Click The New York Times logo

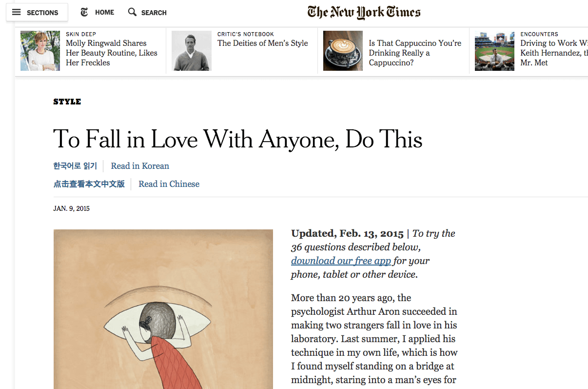364,12
